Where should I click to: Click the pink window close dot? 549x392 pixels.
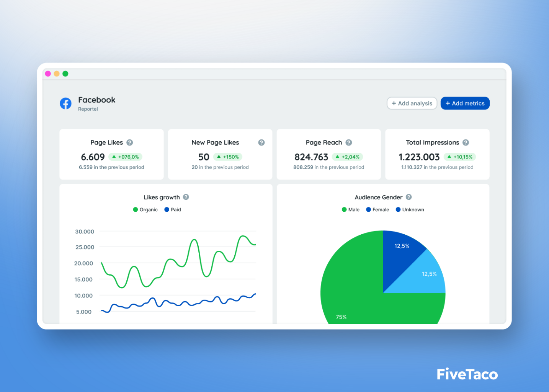pyautogui.click(x=48, y=73)
